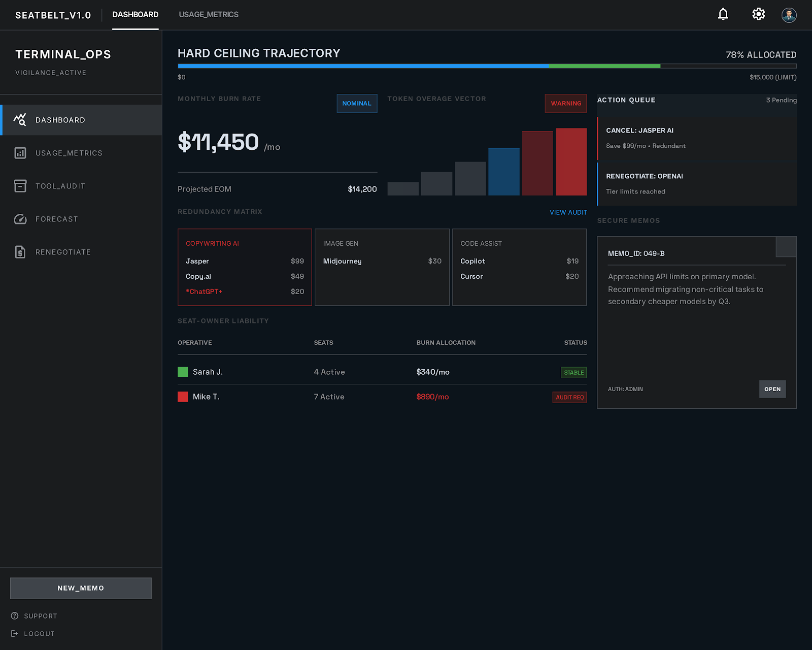Screen dimensions: 812x650
Task: Toggle the WARNING badge on Token Overage Vector
Action: (565, 104)
